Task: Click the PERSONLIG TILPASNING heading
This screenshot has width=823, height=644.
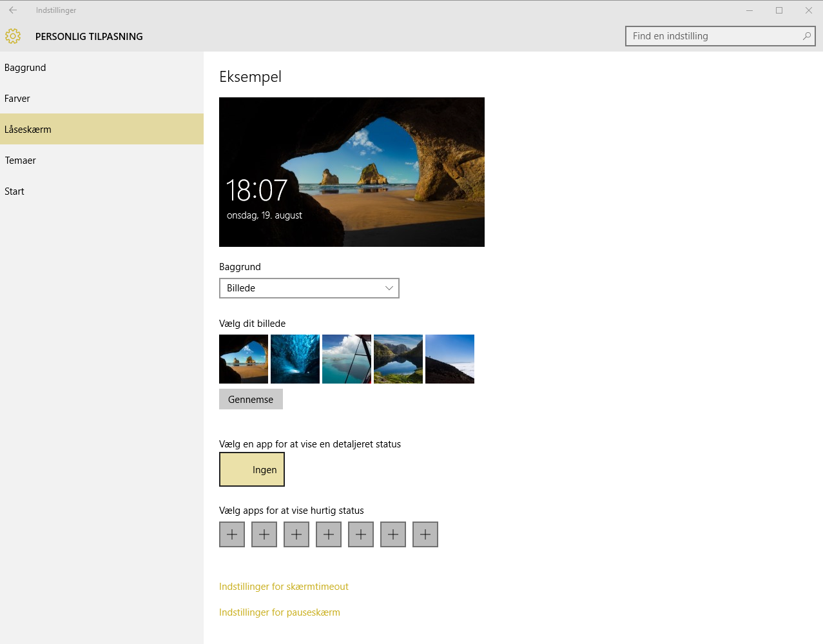Action: point(89,37)
